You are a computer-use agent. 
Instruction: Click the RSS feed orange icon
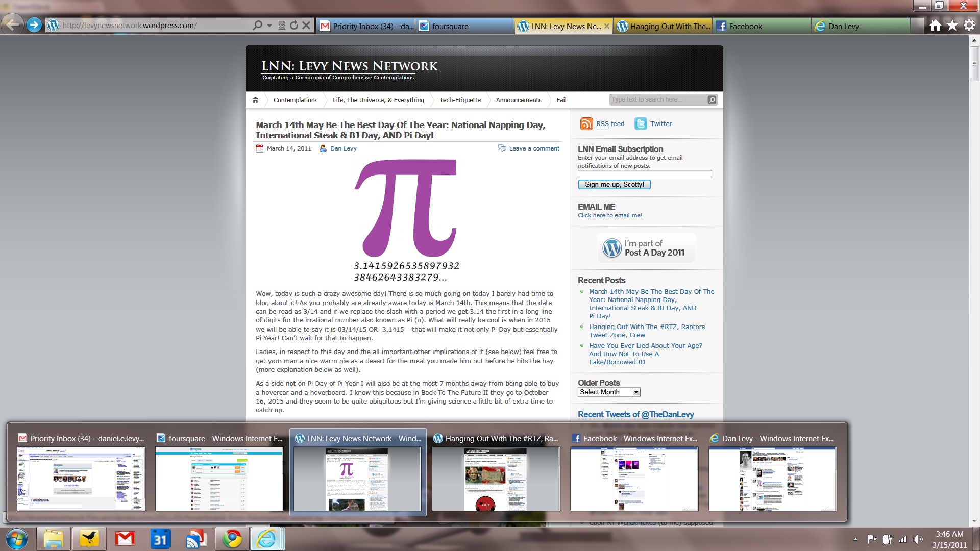(x=586, y=124)
